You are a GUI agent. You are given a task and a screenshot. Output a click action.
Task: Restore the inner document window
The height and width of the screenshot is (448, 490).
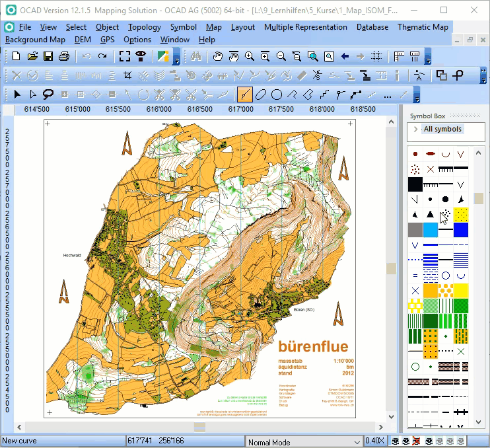470,40
